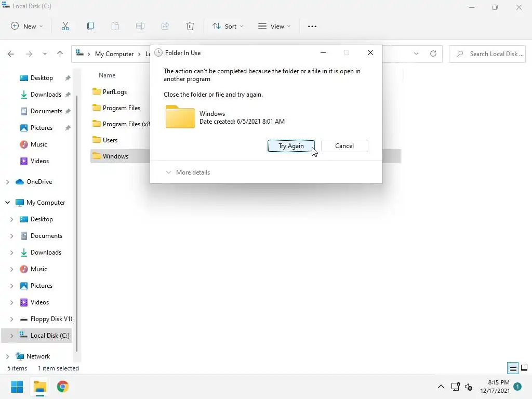532x399 pixels.
Task: Select OneDrive in navigation pane
Action: 39,182
